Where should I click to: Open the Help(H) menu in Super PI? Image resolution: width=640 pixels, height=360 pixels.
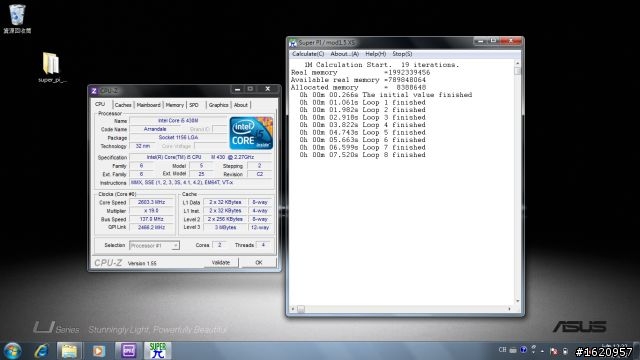pyautogui.click(x=376, y=54)
